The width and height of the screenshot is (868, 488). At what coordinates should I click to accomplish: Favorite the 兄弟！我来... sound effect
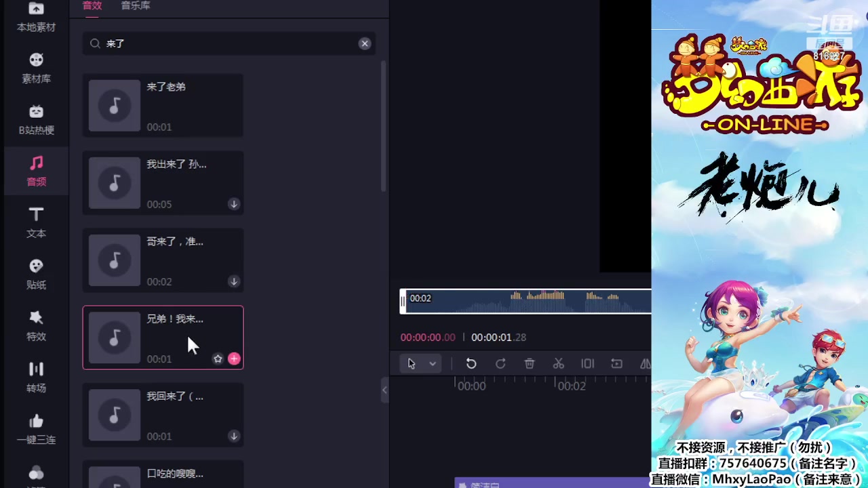(218, 359)
